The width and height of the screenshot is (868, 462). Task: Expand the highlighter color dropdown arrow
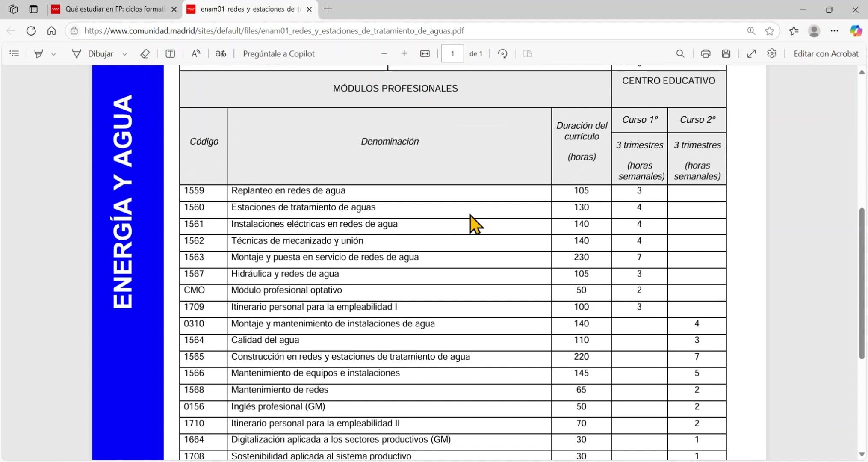click(x=53, y=54)
